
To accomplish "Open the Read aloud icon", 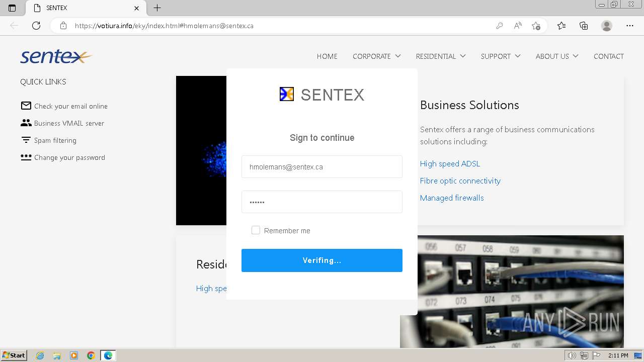I will (518, 26).
